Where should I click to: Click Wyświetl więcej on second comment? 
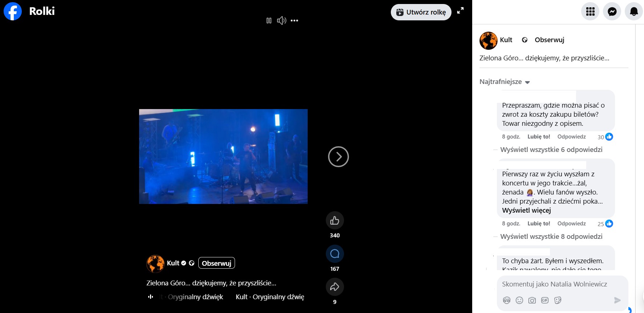coord(526,210)
